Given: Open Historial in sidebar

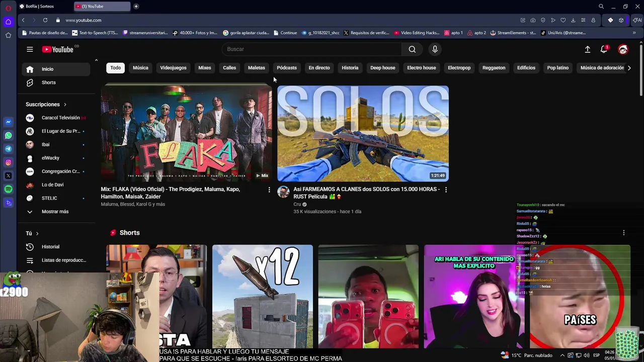Looking at the screenshot, I should click(56, 247).
